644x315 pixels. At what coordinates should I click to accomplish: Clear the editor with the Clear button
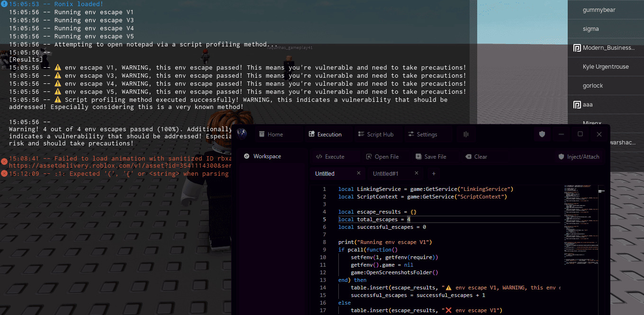[476, 157]
